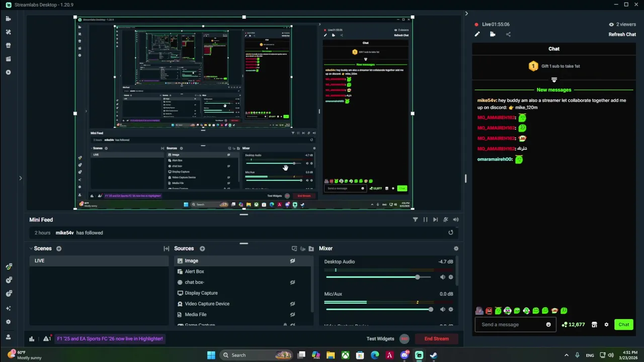Click the End Stream button
Screen dimensions: 644x362
(x=437, y=339)
